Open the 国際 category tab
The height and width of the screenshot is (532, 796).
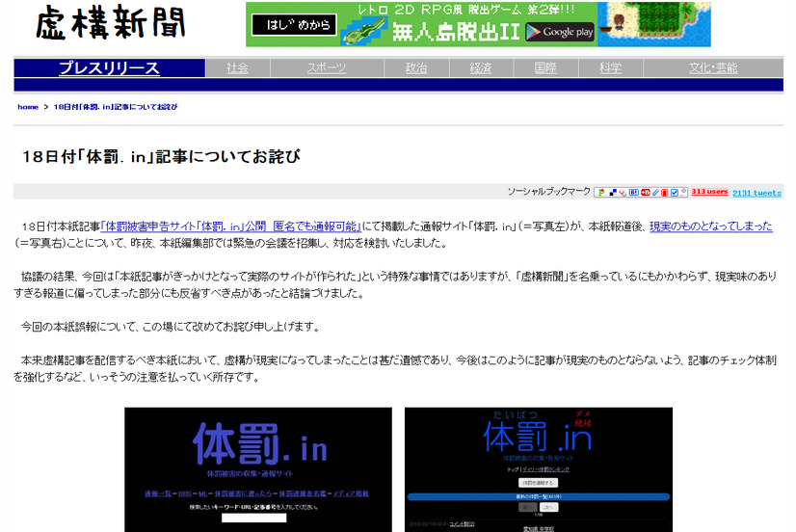545,68
